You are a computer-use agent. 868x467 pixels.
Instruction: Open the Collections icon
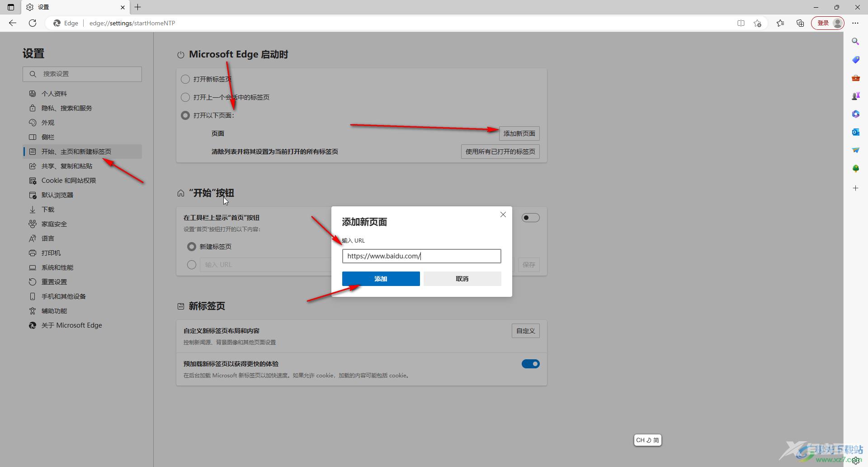pyautogui.click(x=800, y=23)
